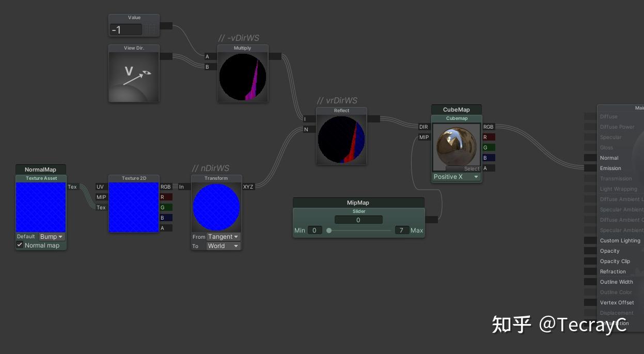Toggle the Normal map checkbox on NormalMap node
The width and height of the screenshot is (644, 354).
pyautogui.click(x=20, y=245)
